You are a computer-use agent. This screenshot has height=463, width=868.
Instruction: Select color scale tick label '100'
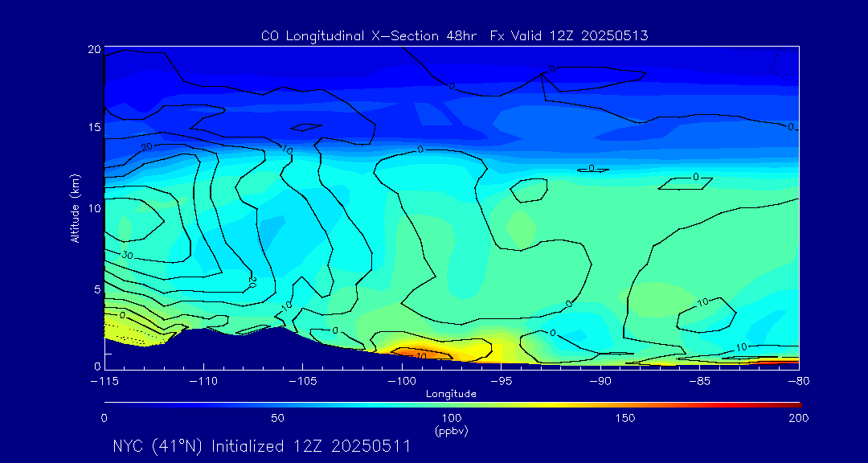451,418
